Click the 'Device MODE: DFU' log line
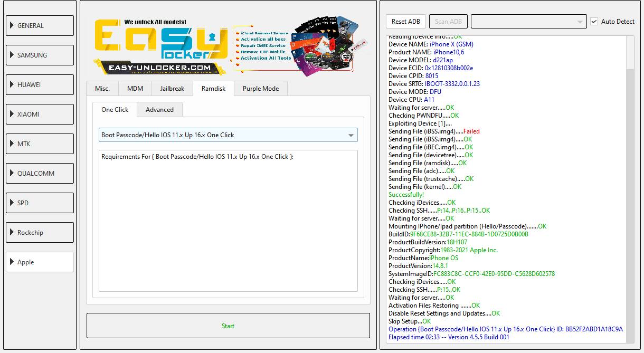The image size is (644, 353). click(415, 91)
